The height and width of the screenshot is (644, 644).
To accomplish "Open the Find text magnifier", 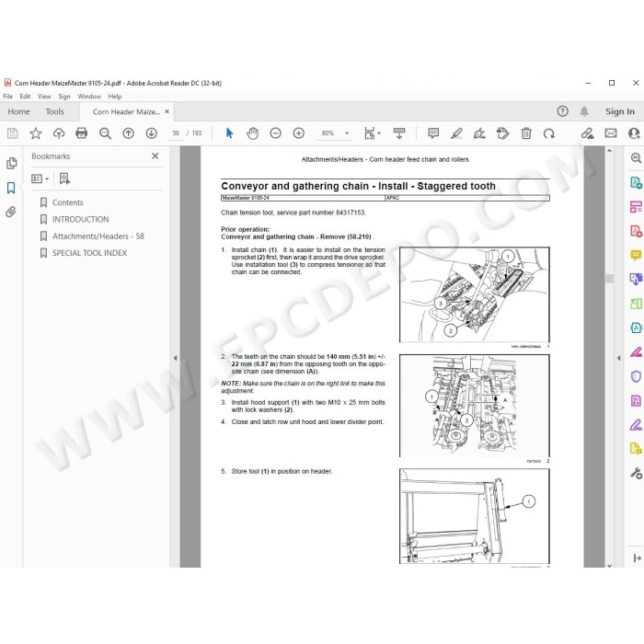I will point(105,133).
